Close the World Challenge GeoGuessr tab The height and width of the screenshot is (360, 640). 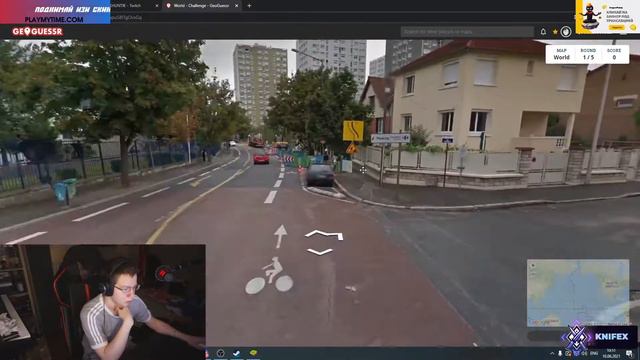point(236,6)
